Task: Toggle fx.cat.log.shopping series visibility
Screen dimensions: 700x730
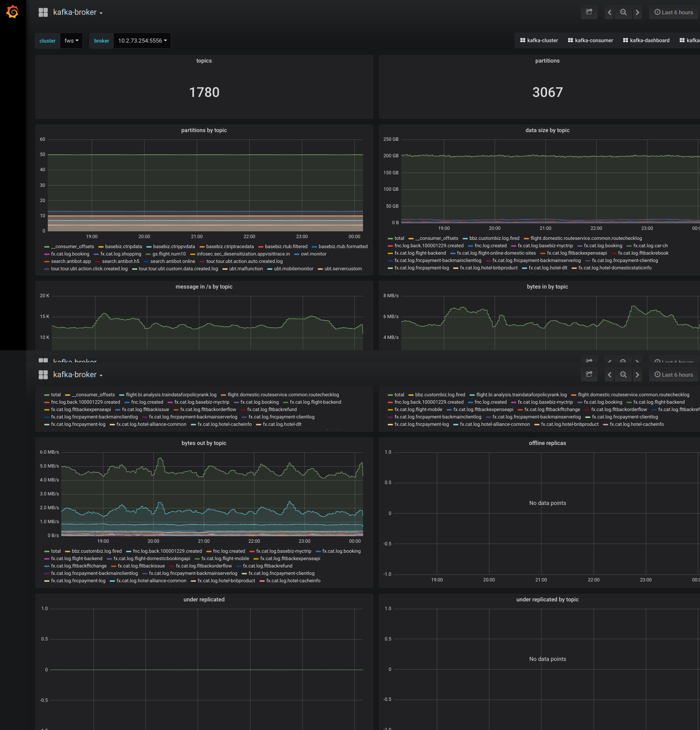Action: click(121, 254)
